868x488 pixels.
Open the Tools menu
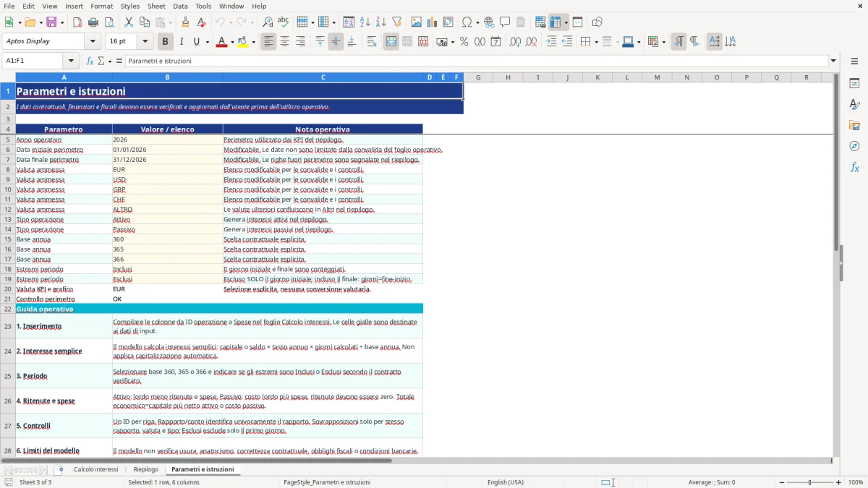pyautogui.click(x=203, y=6)
